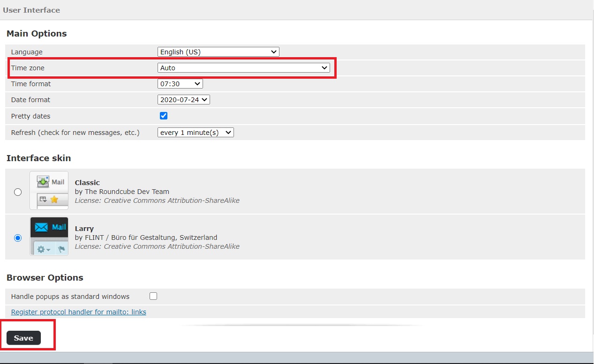Expand the Time zone dropdown set to Auto
This screenshot has height=364, width=595.
tap(243, 68)
